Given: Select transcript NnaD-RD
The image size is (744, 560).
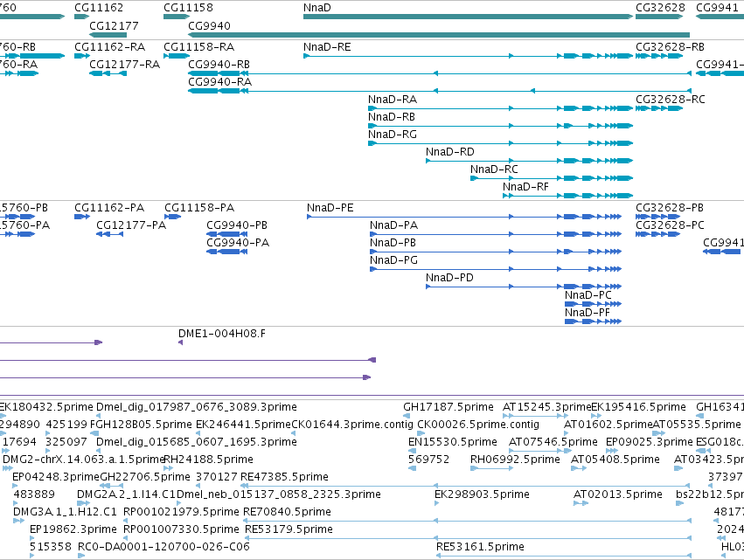Looking at the screenshot, I should point(450,152).
